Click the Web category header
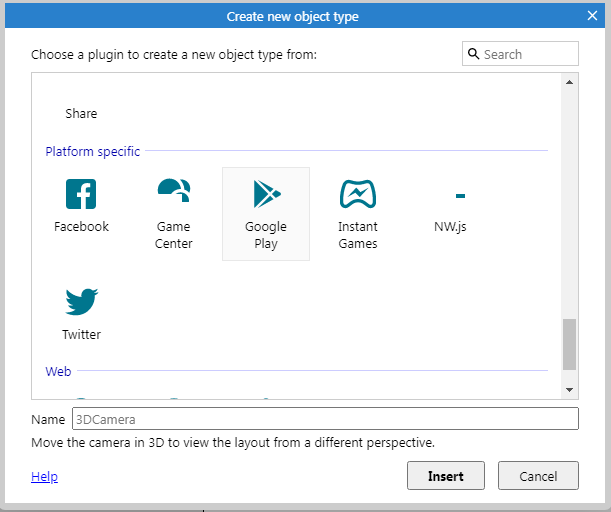611x512 pixels. [x=58, y=371]
